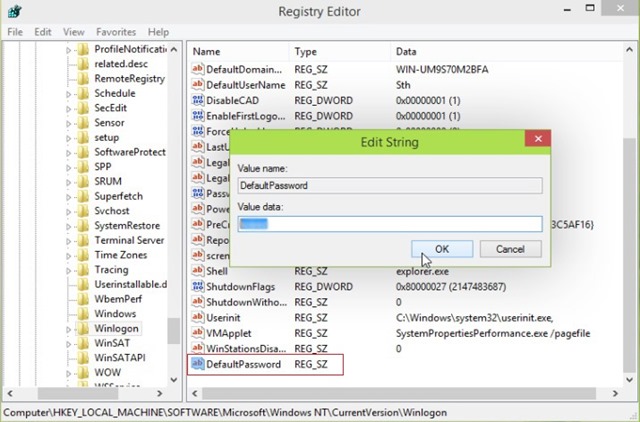Select the WbemPerf folder icon

(83, 299)
